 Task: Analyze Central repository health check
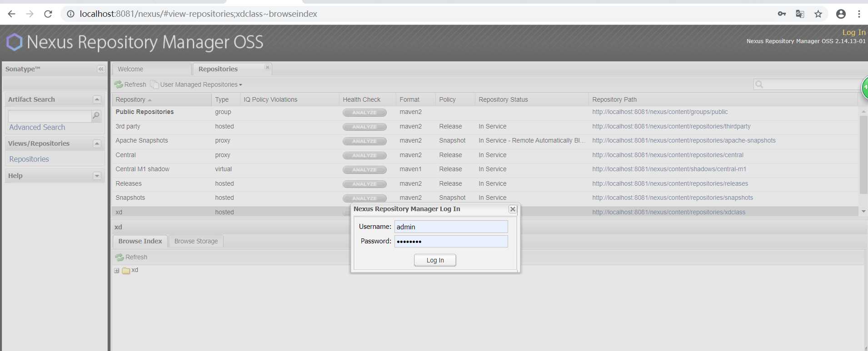[364, 156]
